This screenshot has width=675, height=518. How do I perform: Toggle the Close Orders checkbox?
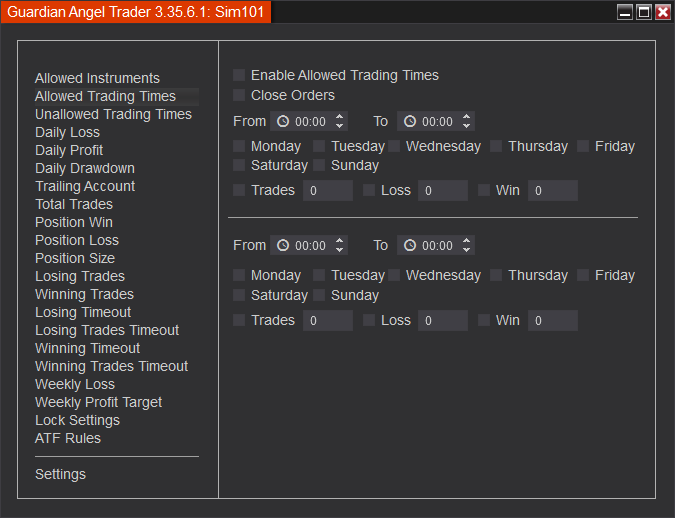(x=239, y=95)
